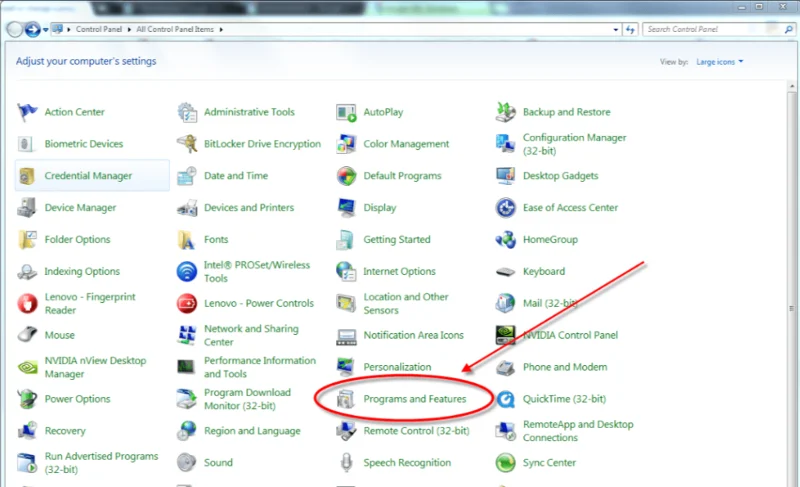800x487 pixels.
Task: Open the Biometric Devices icon
Action: pyautogui.click(x=26, y=144)
